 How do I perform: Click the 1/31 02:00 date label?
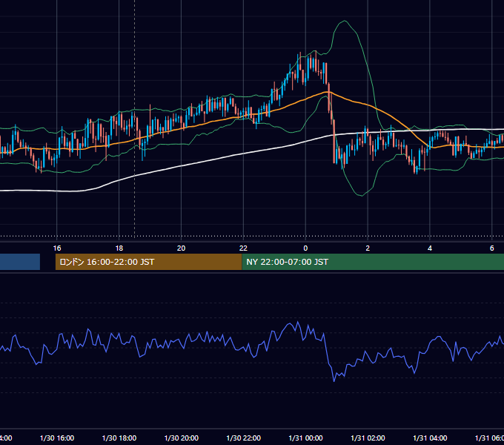tap(368, 438)
